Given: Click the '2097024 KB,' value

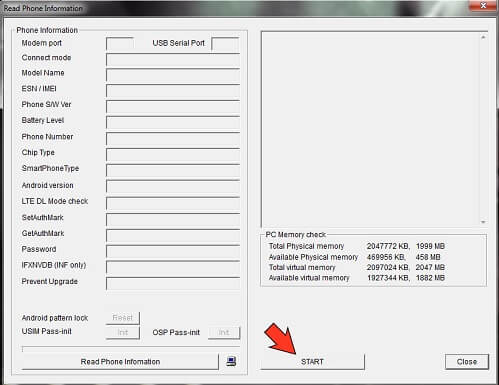Looking at the screenshot, I should [388, 267].
